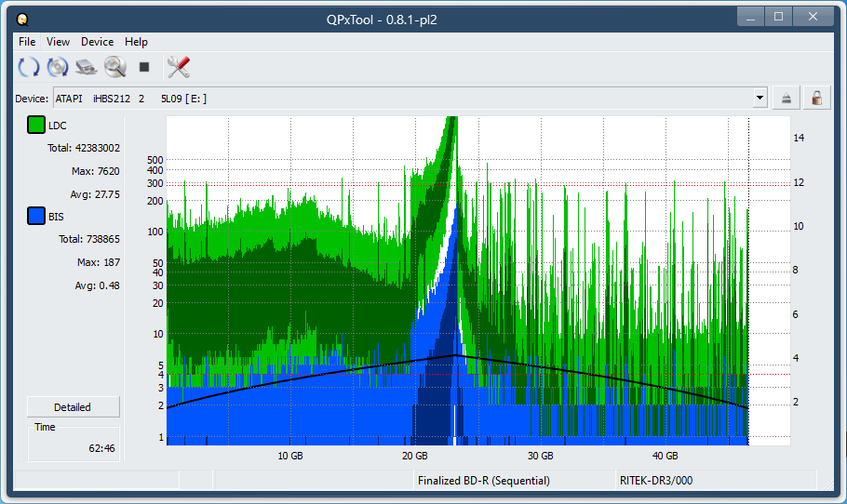The height and width of the screenshot is (504, 847).
Task: Click Finalized BD-R (Sequential) status text
Action: 484,480
